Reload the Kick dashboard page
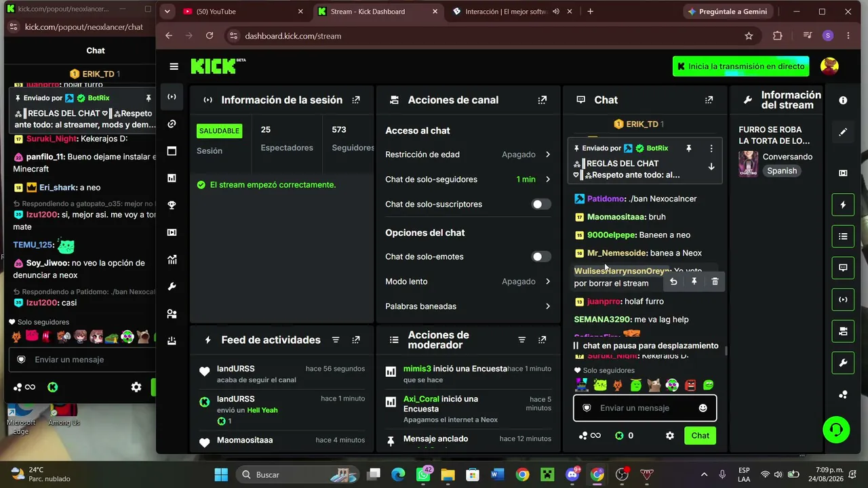The image size is (868, 488). coord(210,36)
